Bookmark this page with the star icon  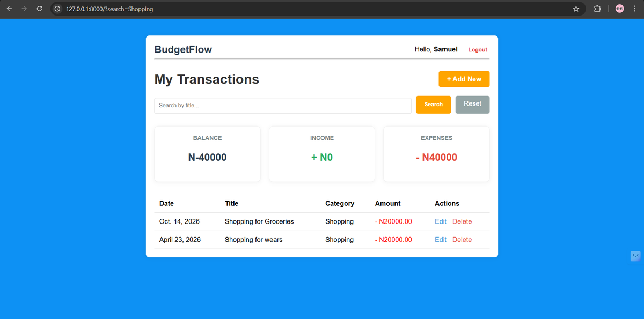(576, 9)
